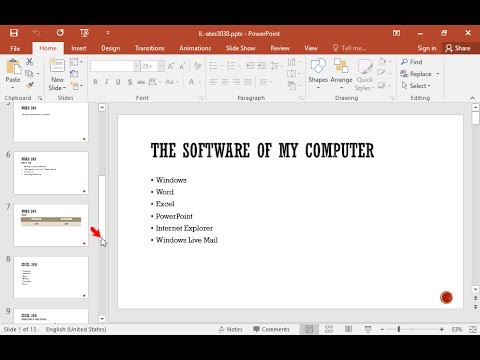This screenshot has height=360, width=480.
Task: Toggle Text Shadow formatting
Action: [x=130, y=82]
